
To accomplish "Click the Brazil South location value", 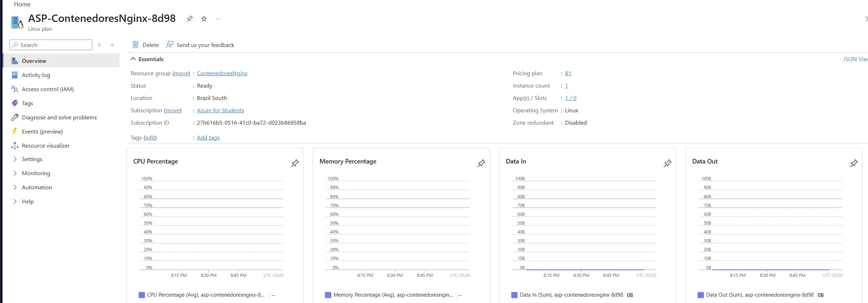I will pos(212,98).
